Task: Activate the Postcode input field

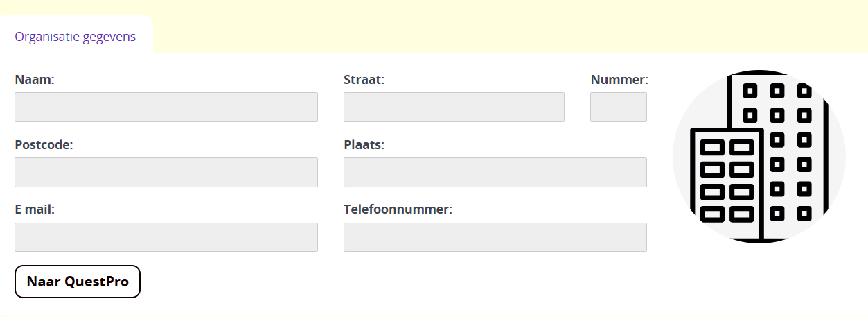Action: 166,172
